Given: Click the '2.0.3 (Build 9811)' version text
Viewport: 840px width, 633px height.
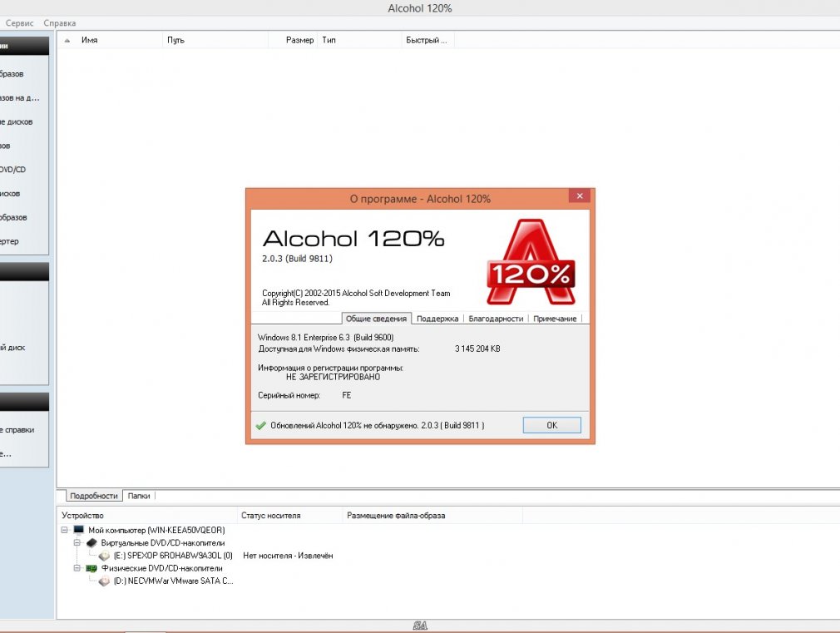Looking at the screenshot, I should coord(297,259).
